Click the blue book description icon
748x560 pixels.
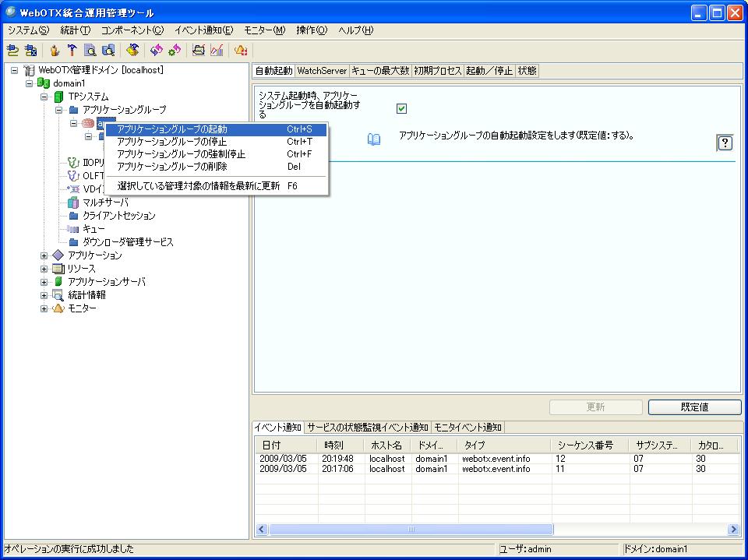374,139
